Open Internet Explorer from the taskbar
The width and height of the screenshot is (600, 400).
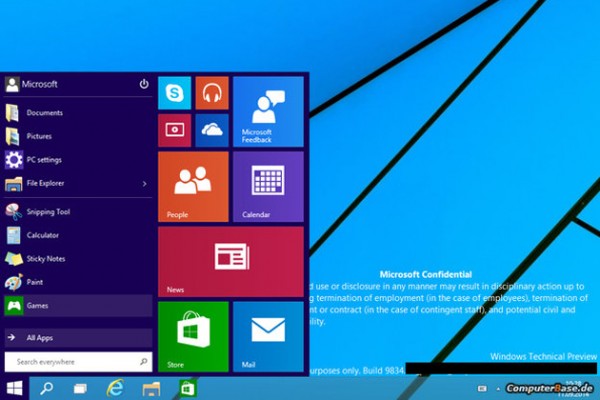(116, 387)
